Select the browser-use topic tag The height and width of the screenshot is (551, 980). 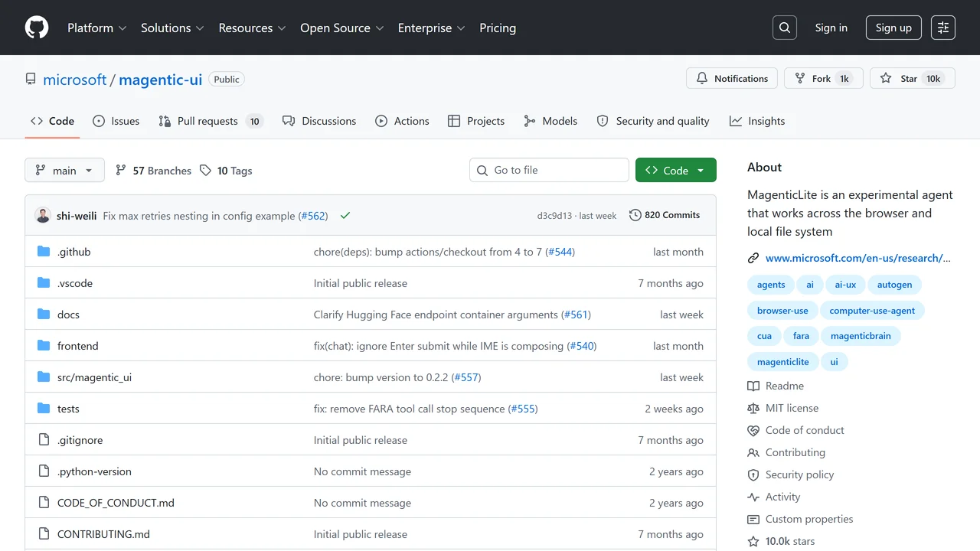tap(782, 311)
